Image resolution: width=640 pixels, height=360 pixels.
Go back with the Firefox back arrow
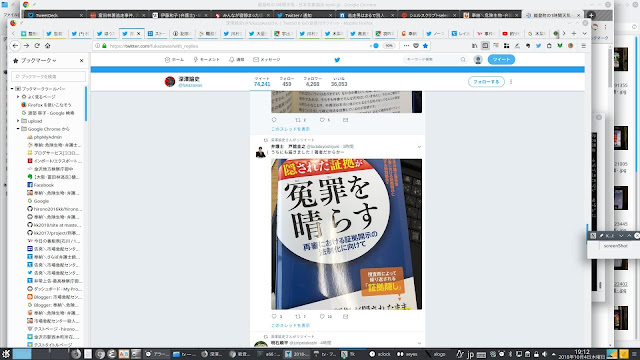(15, 46)
